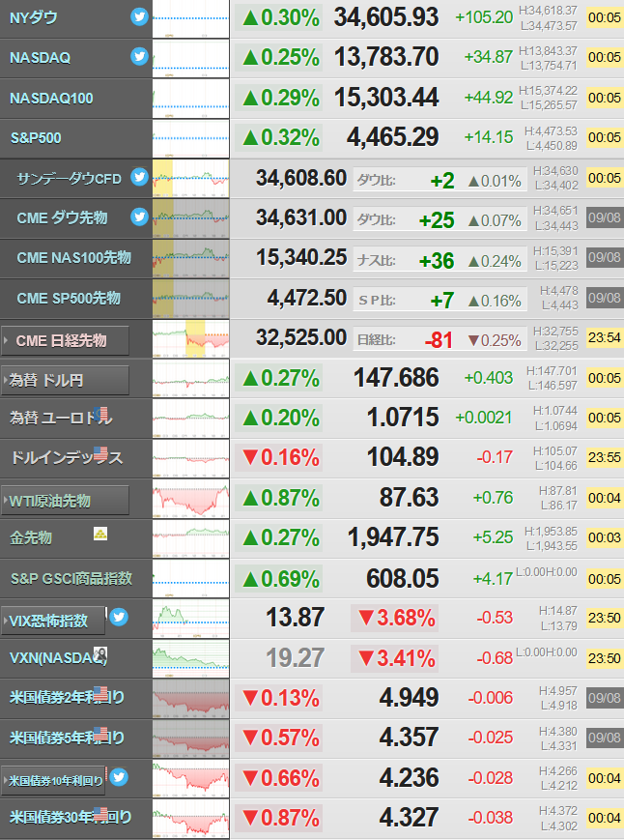624x840 pixels.
Task: Click the WTI price 87.63
Action: (x=410, y=498)
